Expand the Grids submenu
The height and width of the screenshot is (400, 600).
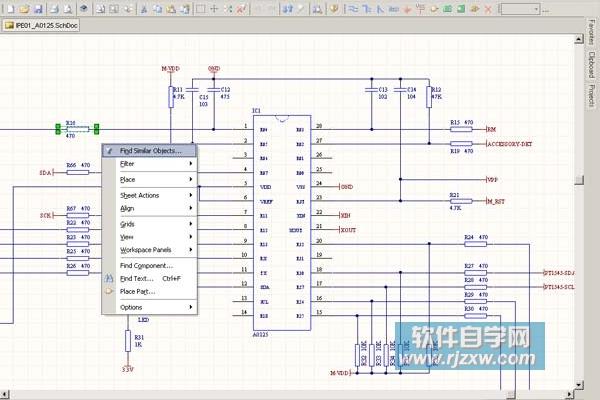point(150,224)
